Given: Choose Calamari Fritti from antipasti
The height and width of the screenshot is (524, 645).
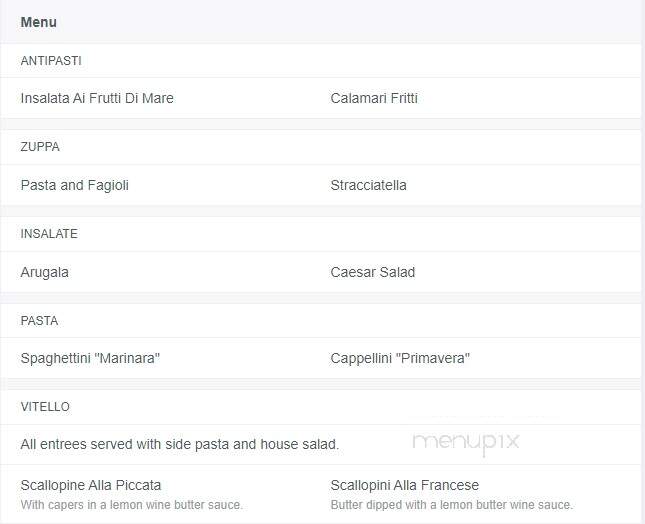Looking at the screenshot, I should 374,98.
